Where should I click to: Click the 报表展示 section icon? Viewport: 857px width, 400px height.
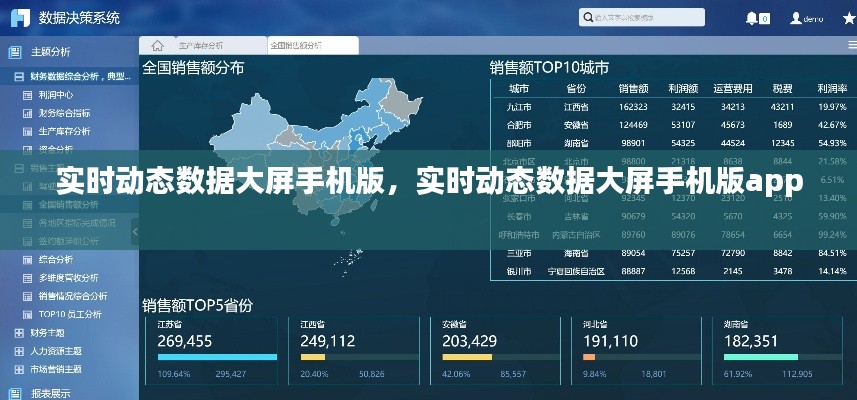click(x=15, y=393)
